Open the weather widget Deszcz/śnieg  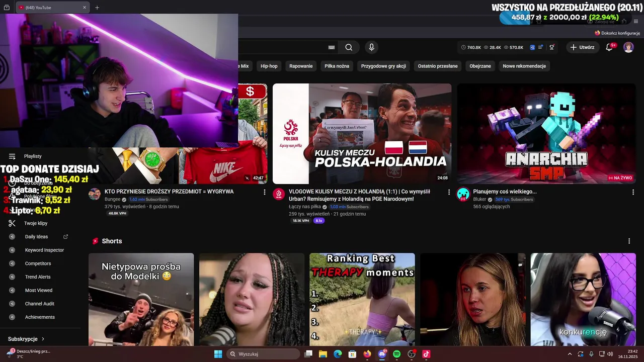[x=28, y=354]
